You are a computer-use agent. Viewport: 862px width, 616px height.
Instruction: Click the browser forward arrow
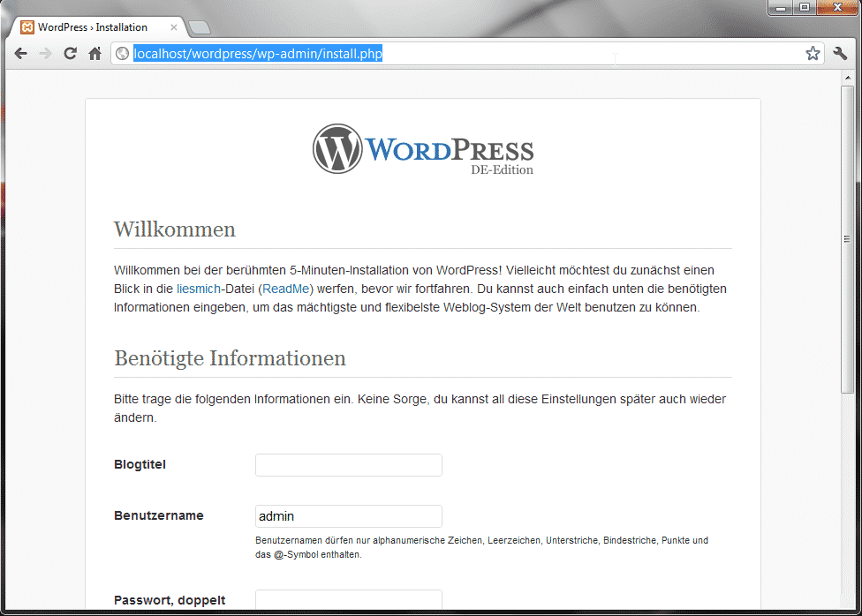(46, 53)
